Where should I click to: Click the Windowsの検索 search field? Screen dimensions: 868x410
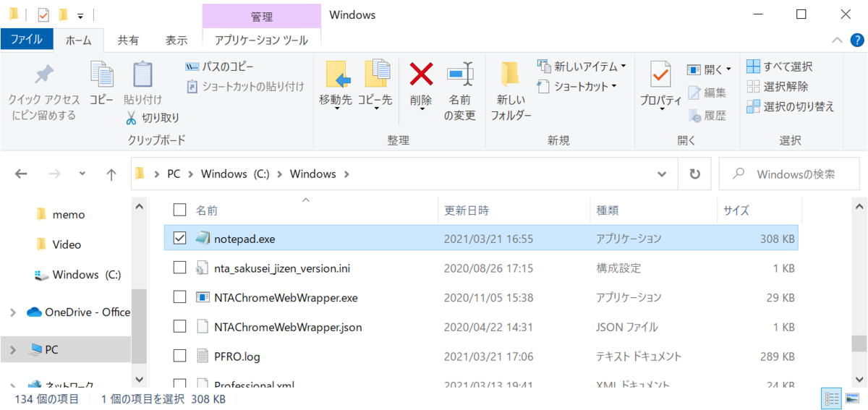coord(790,174)
